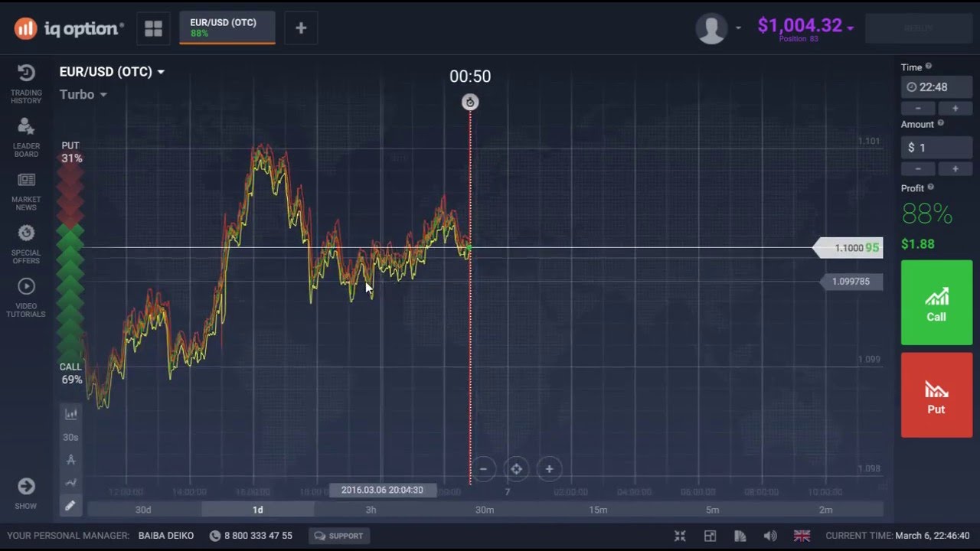The image size is (980, 551).
Task: Open Market News panel
Action: pyautogui.click(x=26, y=191)
